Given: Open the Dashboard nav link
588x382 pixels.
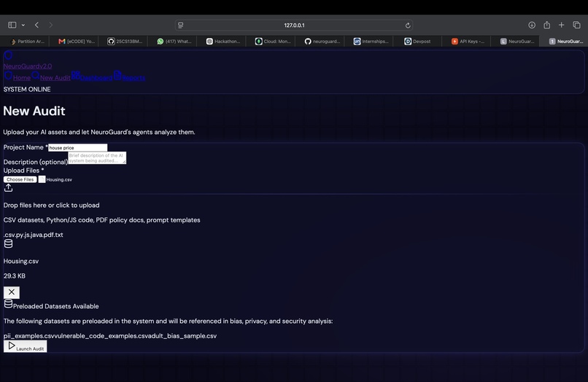Looking at the screenshot, I should click(x=96, y=77).
